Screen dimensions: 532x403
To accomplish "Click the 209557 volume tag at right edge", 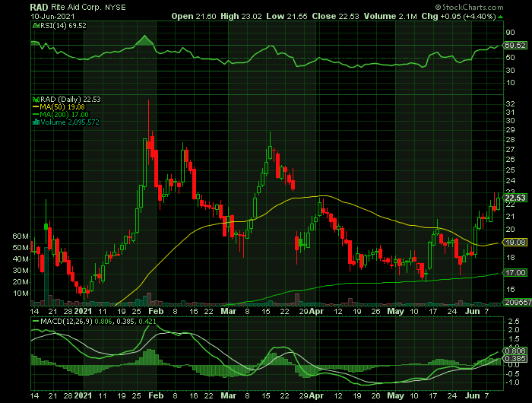I will (517, 302).
